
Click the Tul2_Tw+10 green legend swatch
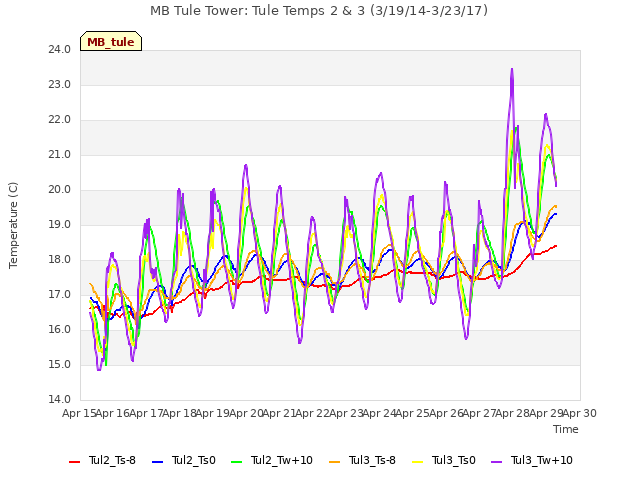tap(236, 462)
